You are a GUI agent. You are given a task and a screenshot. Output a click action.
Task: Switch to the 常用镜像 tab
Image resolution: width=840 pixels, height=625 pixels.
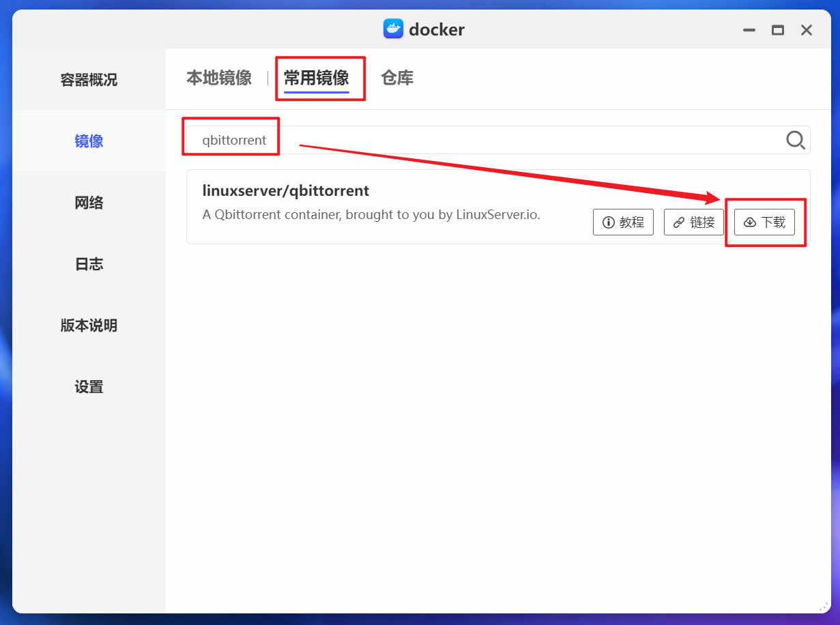[317, 78]
